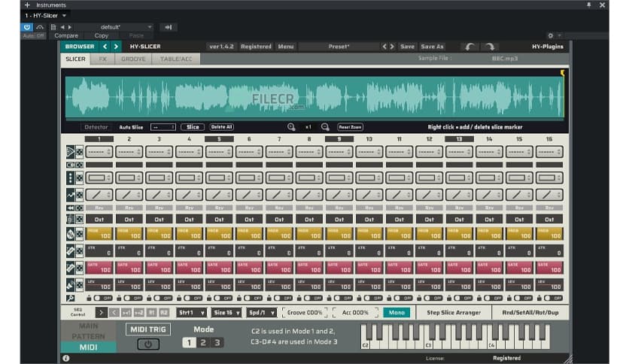Randomize the envelope curve row with dice
629x364 pixels.
80,196
